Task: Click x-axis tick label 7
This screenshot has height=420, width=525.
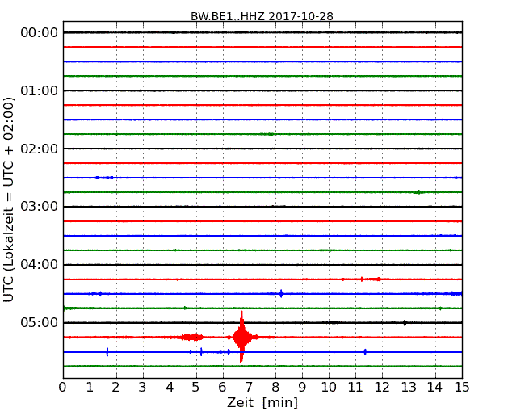Action: coord(249,387)
